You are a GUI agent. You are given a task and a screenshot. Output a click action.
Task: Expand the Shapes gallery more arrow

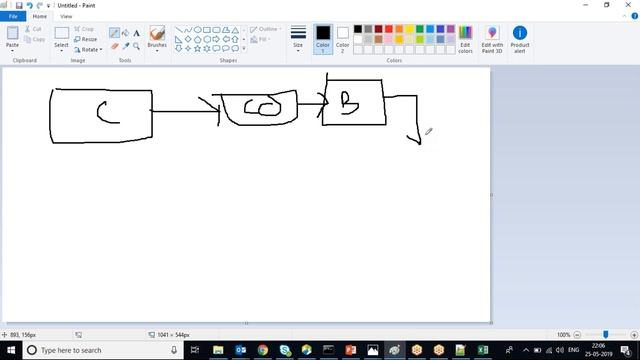coord(244,49)
